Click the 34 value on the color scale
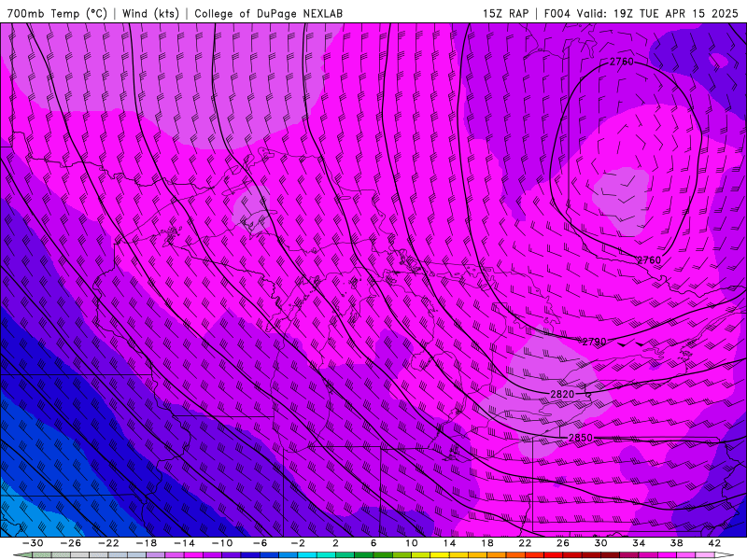 (639, 543)
